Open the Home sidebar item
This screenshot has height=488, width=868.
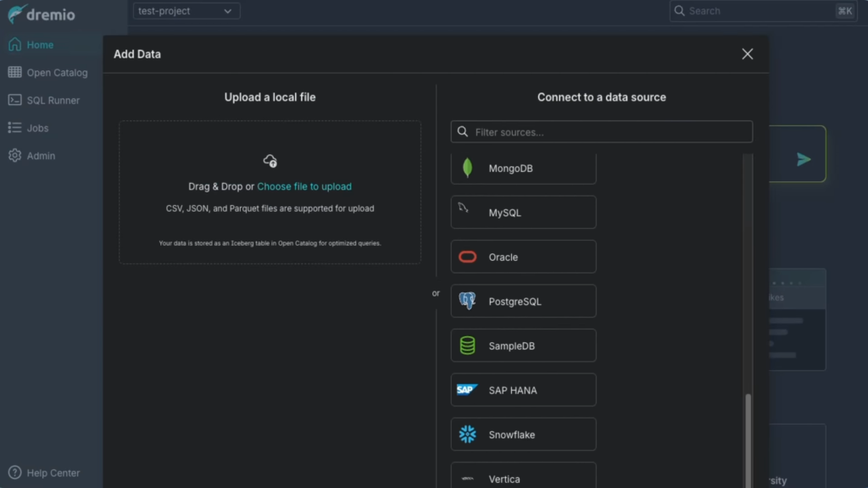(31, 45)
